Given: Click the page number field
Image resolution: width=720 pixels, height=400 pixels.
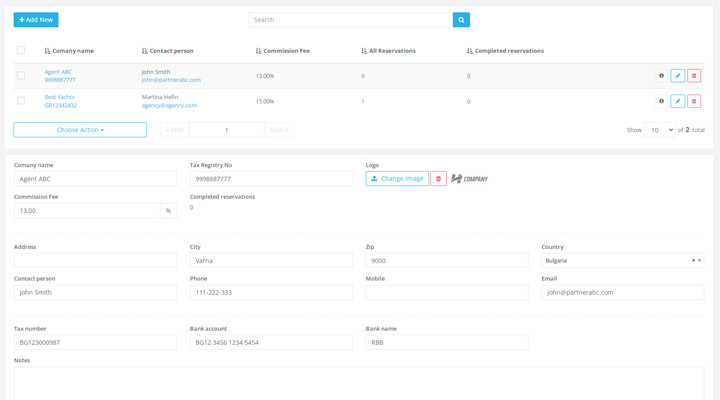Looking at the screenshot, I should point(226,130).
